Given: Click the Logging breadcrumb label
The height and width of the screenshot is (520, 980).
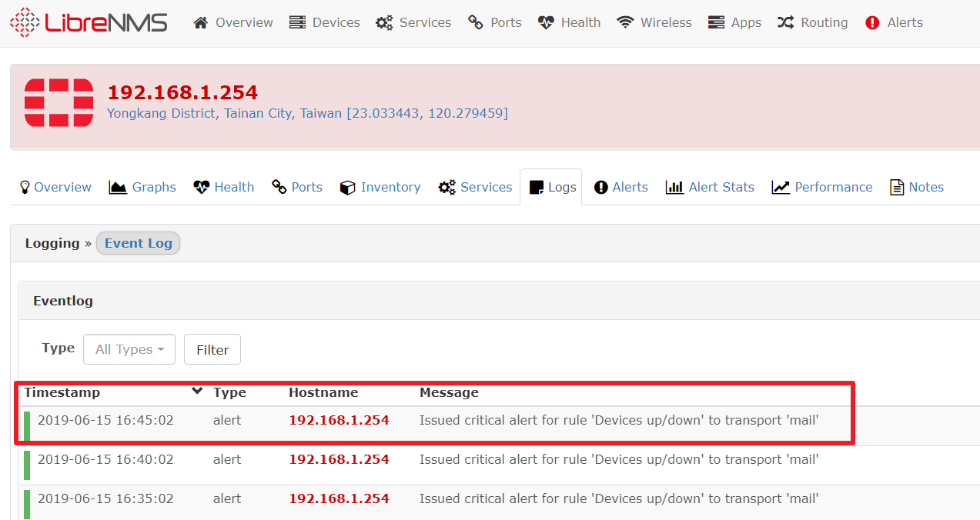Looking at the screenshot, I should (x=52, y=243).
